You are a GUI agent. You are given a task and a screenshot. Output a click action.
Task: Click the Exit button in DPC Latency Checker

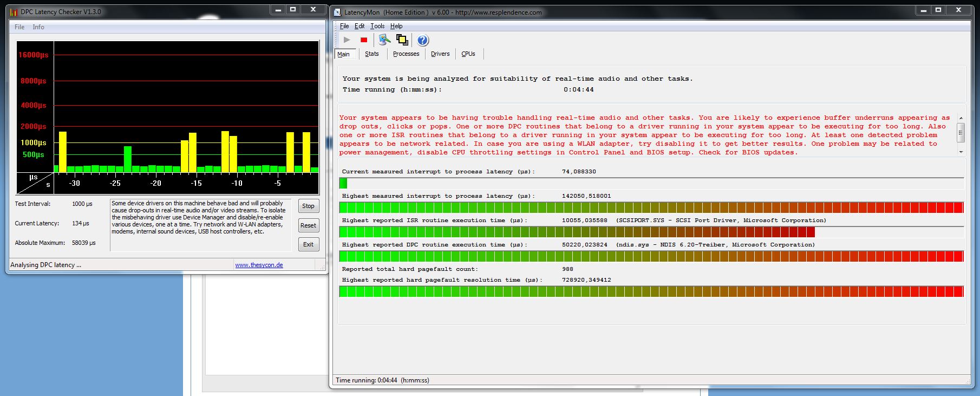pos(308,244)
